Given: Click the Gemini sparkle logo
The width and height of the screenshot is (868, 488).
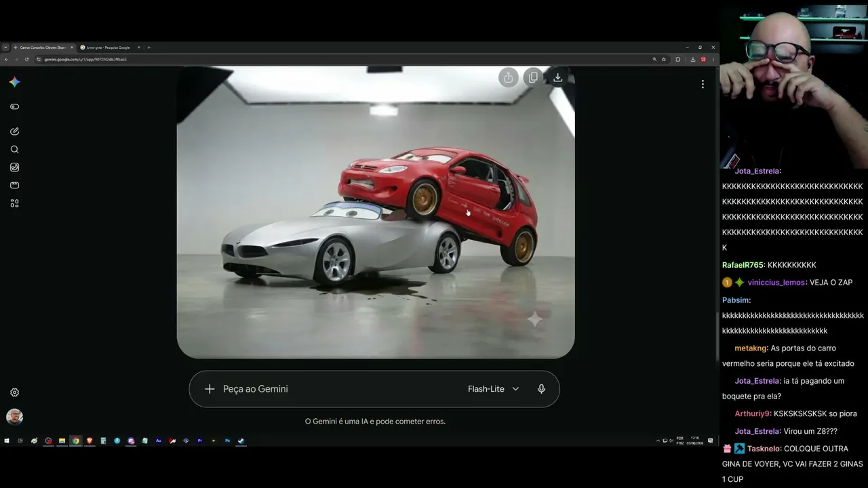Looking at the screenshot, I should tap(14, 82).
